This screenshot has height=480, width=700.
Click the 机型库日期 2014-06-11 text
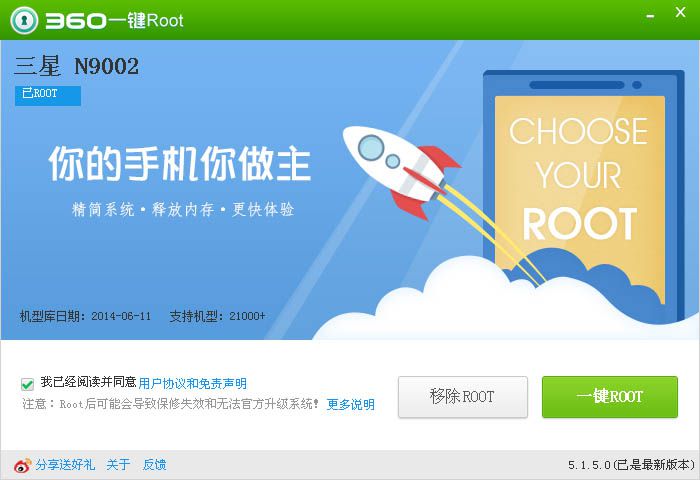85,316
